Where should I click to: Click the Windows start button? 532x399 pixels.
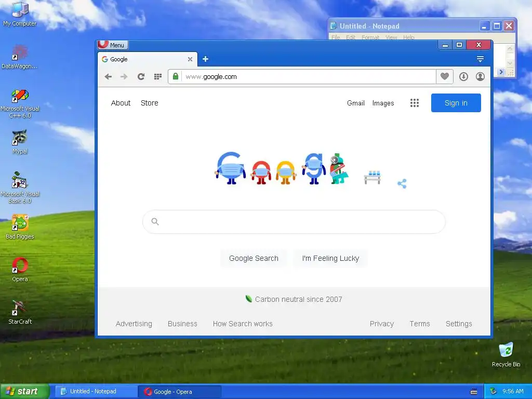[24, 391]
